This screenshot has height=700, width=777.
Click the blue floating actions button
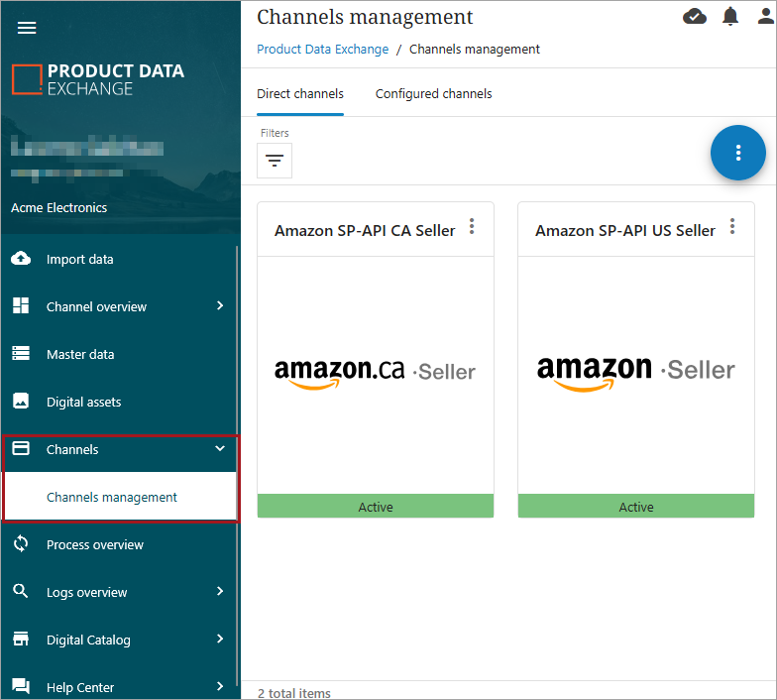pos(737,153)
